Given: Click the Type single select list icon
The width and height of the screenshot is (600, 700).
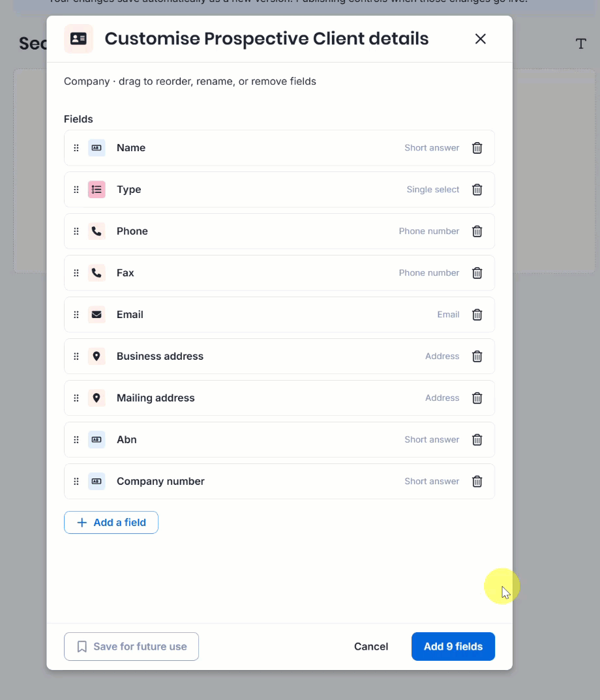Looking at the screenshot, I should [x=97, y=189].
